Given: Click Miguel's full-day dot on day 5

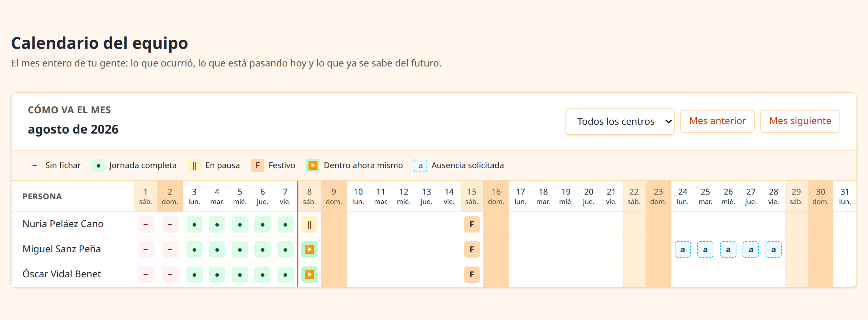Looking at the screenshot, I should tap(240, 249).
